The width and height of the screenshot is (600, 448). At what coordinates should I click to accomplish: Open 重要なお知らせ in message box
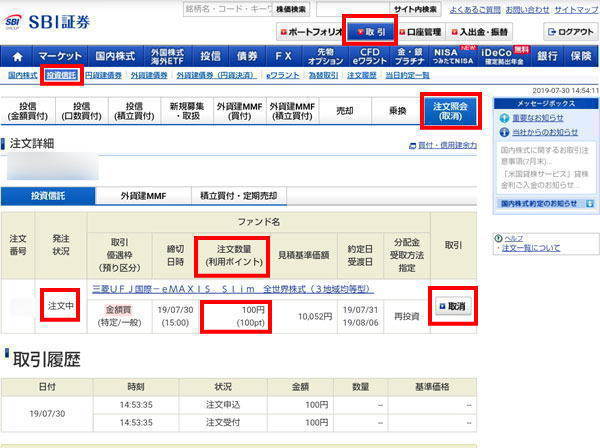coord(544,118)
